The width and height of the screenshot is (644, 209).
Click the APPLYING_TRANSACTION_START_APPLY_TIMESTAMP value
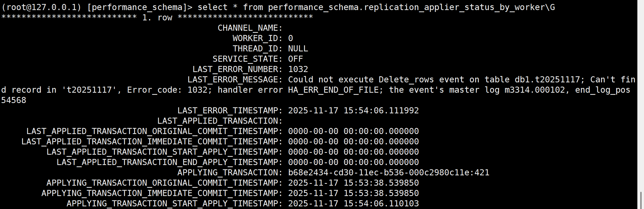(353, 203)
